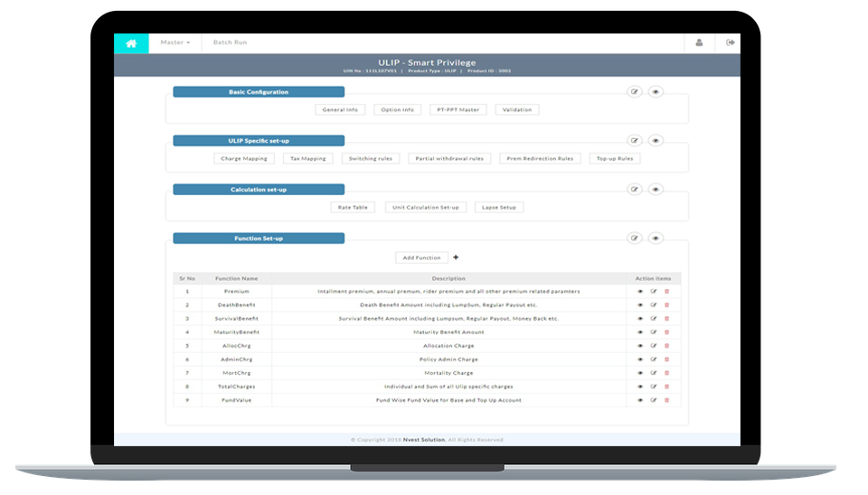Open Partial withdrawal rules

(449, 158)
